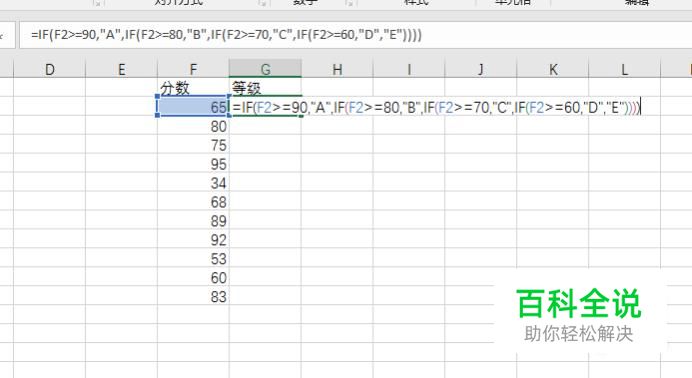
Task: Select column L header
Action: (624, 69)
